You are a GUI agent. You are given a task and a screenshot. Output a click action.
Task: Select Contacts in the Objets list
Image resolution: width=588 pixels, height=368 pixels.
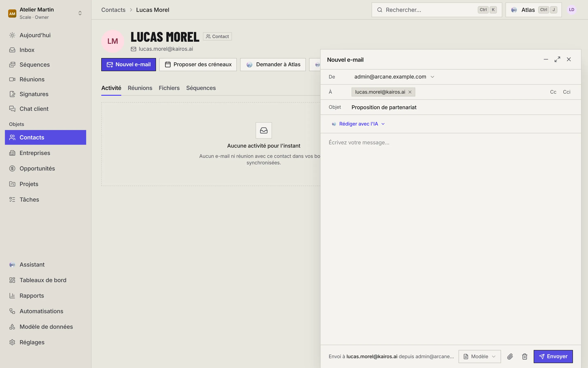(46, 137)
